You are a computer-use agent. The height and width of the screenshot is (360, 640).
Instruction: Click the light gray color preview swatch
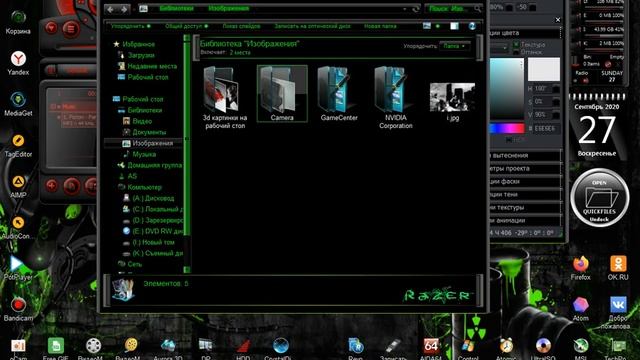click(544, 69)
